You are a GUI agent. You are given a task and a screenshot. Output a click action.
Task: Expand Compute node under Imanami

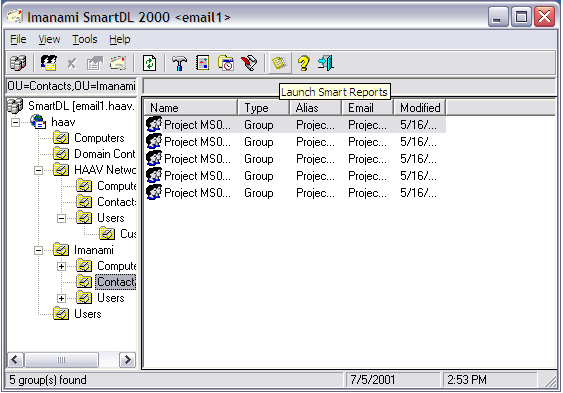coord(61,266)
